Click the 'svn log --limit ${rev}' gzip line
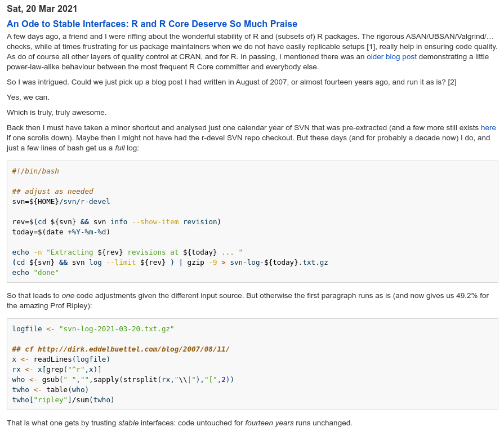 click(x=170, y=263)
